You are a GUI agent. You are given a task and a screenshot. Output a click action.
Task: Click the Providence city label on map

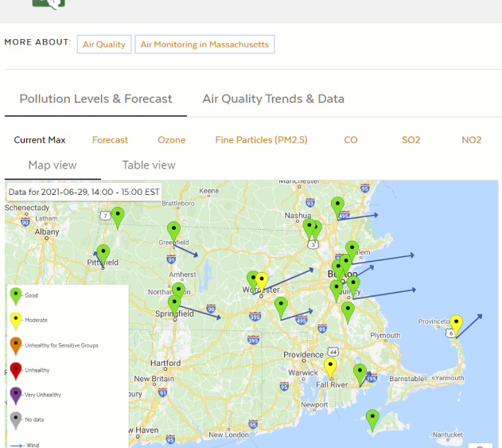[x=303, y=355]
